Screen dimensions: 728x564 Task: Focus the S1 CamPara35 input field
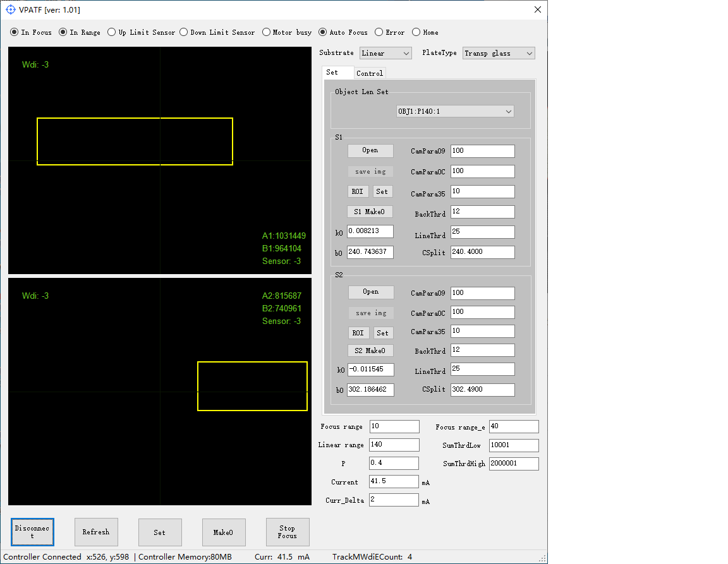pyautogui.click(x=482, y=192)
